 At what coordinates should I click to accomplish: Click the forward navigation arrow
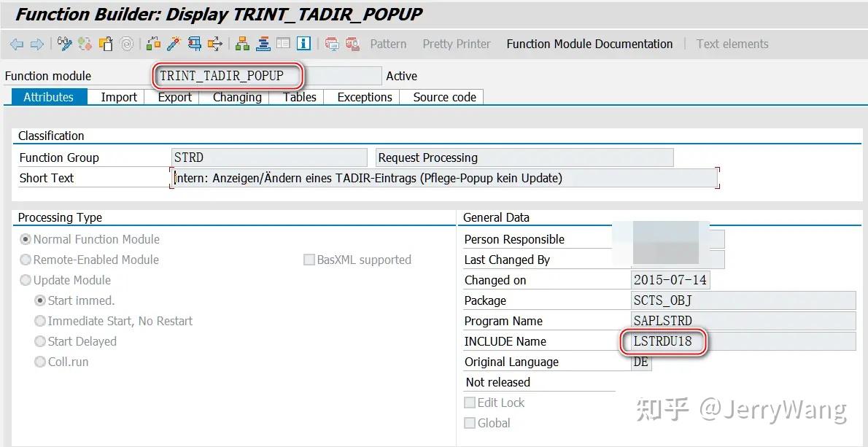(x=38, y=44)
